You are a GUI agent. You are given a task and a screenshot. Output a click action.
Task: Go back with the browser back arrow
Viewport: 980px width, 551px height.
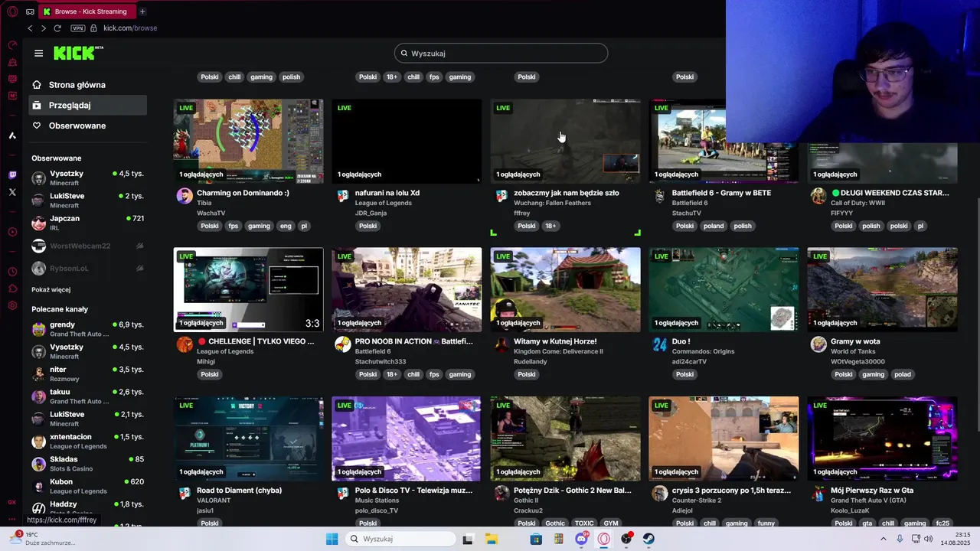(30, 28)
